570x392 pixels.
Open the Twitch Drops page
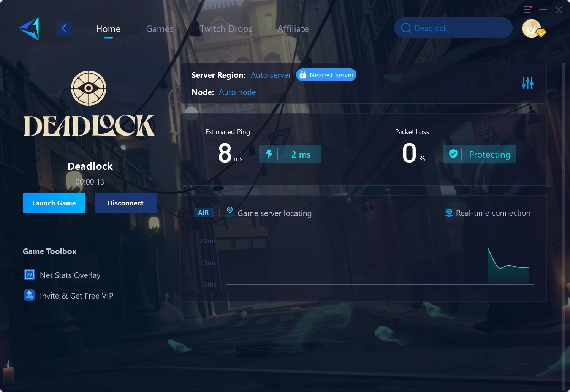pos(226,28)
